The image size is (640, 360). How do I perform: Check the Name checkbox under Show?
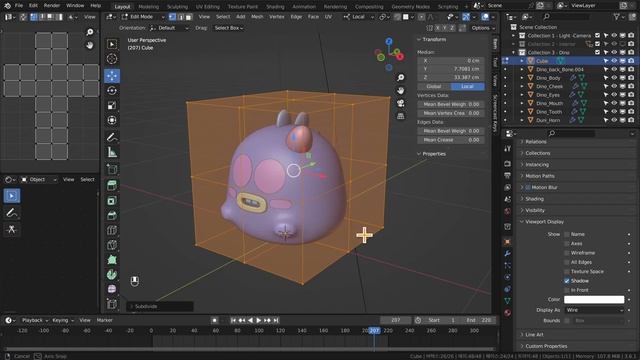[x=567, y=234]
